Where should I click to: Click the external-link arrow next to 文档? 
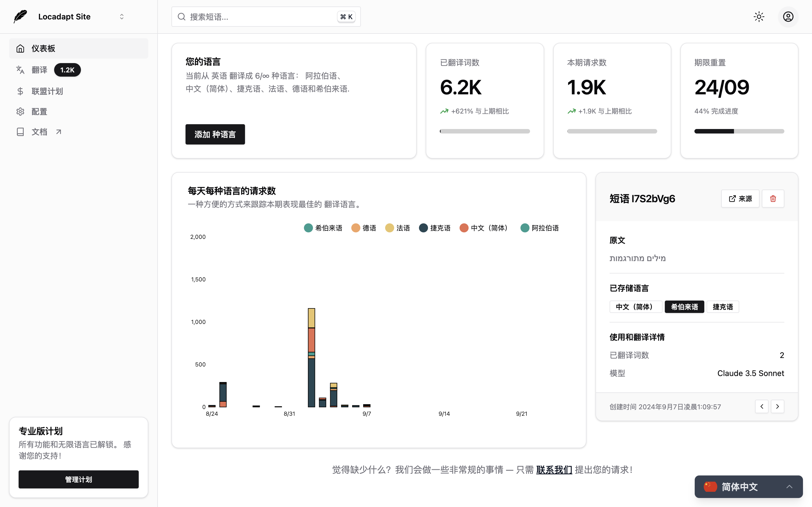pyautogui.click(x=59, y=132)
